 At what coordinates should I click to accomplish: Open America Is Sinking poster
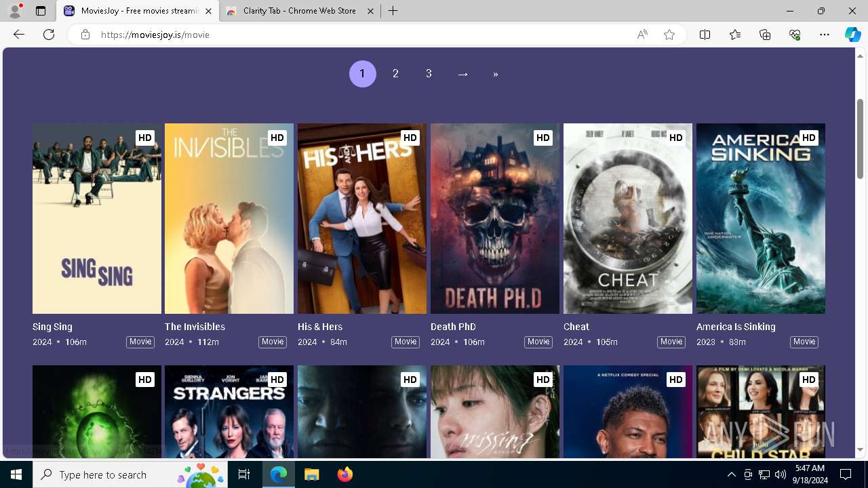[x=761, y=218]
